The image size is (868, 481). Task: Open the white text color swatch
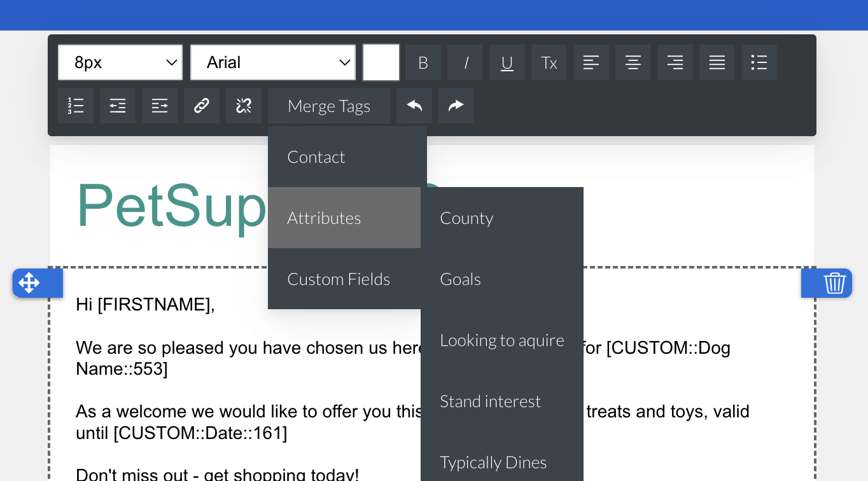[381, 62]
